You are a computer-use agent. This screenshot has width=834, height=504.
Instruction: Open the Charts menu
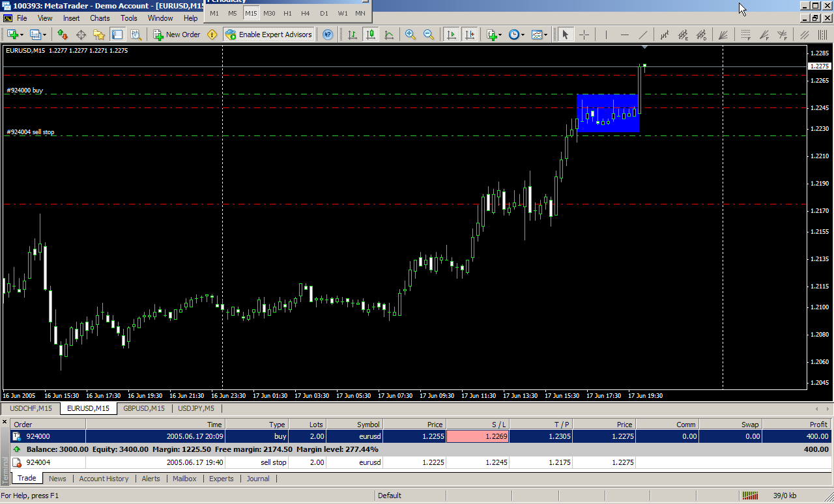coord(100,18)
